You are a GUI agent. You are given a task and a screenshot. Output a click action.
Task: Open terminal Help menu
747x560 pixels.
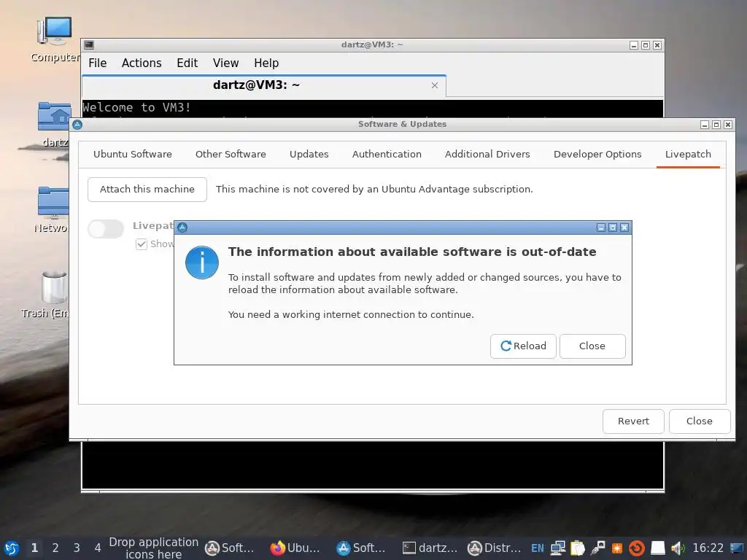coord(266,63)
